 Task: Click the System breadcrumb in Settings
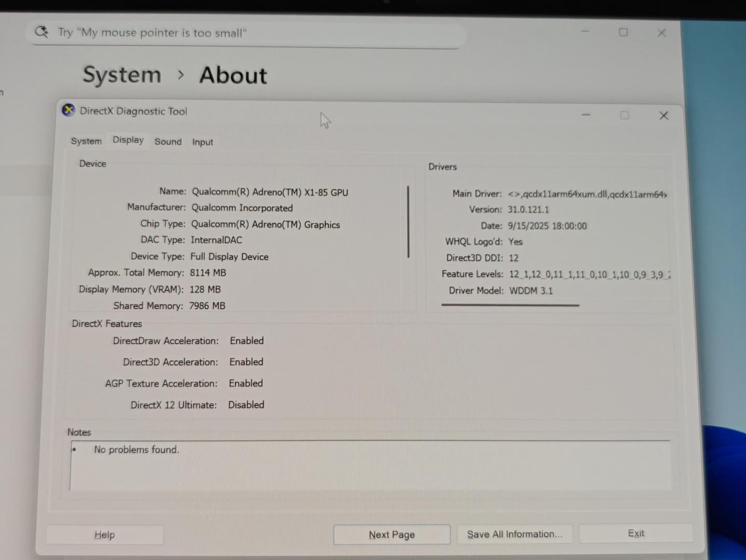122,75
